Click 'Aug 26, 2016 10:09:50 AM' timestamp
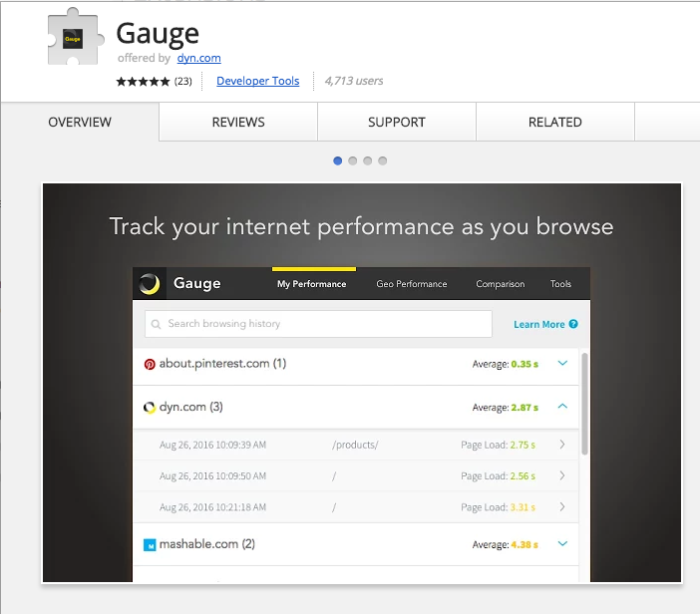700x614 pixels. [213, 476]
